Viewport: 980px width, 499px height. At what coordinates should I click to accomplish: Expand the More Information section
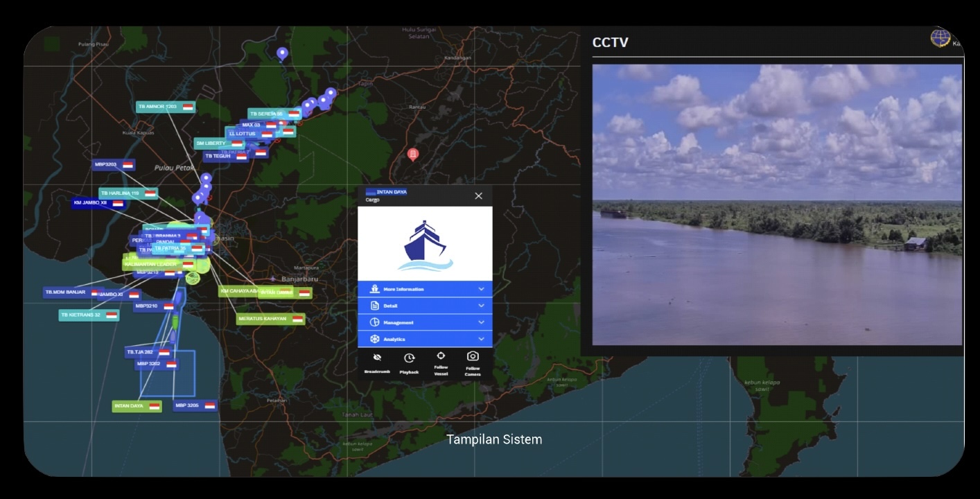pos(425,289)
